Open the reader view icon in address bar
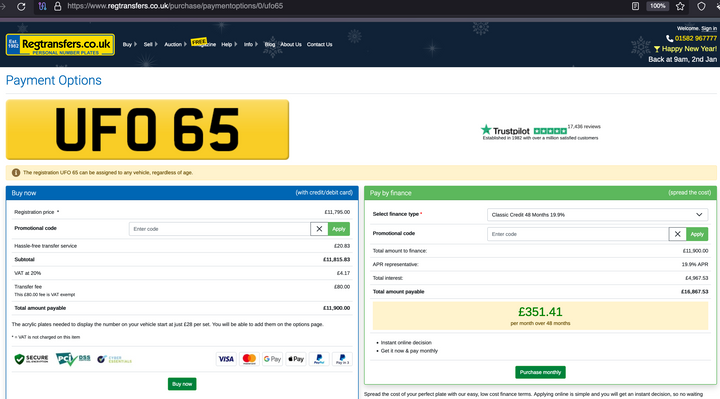 (636, 6)
